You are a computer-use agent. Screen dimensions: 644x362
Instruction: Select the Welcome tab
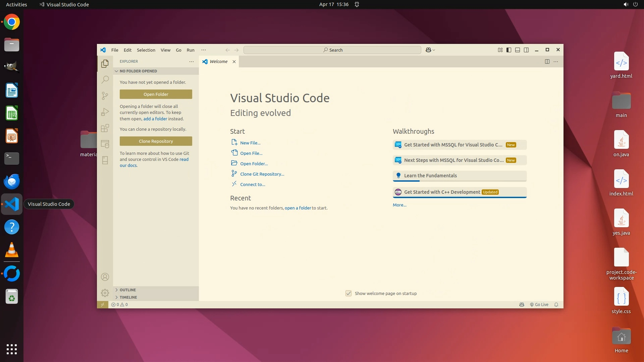click(218, 62)
